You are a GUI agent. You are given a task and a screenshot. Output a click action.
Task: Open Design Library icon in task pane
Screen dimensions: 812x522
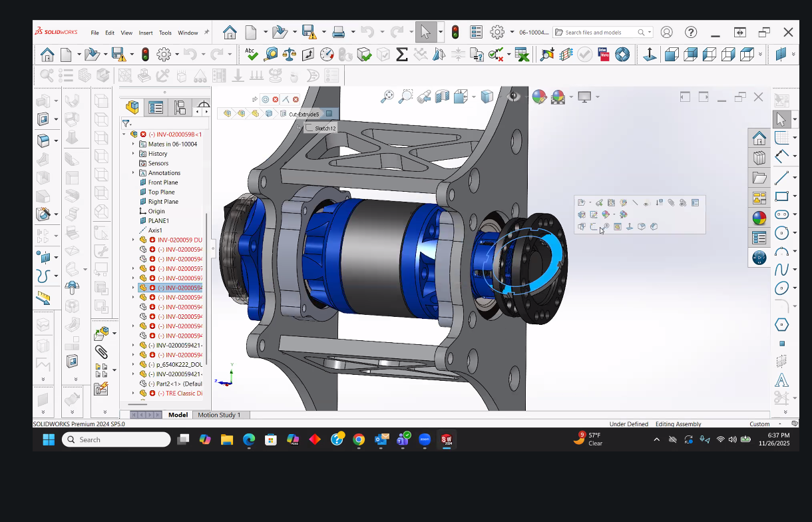point(759,158)
